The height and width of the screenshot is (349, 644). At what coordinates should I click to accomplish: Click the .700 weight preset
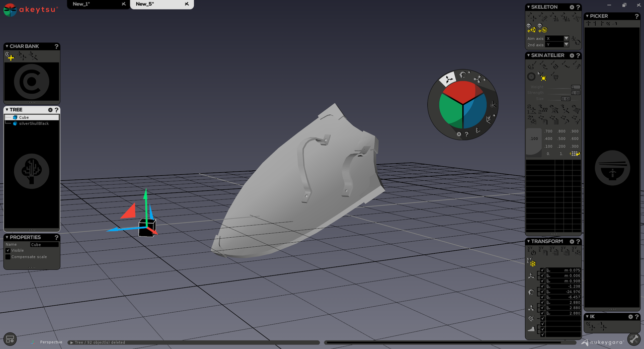point(548,131)
